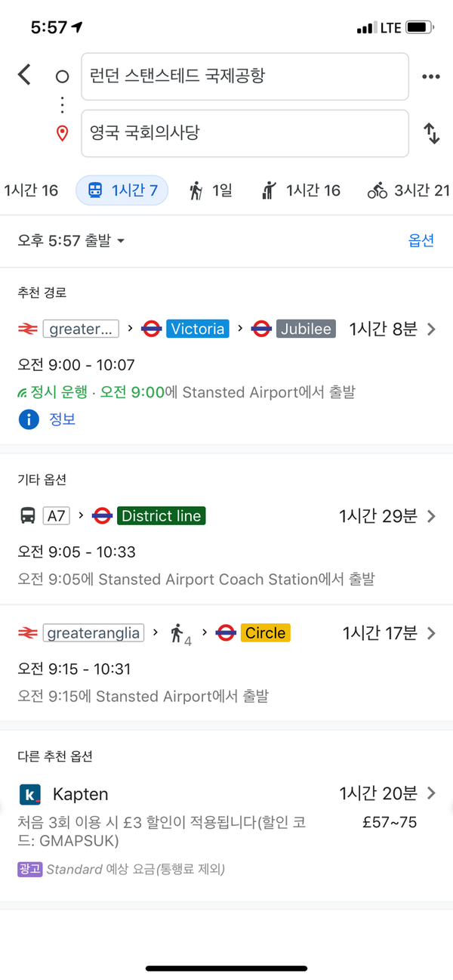Viewport: 453px width, 980px height.
Task: Tap the 옵션 options link
Action: [x=421, y=241]
